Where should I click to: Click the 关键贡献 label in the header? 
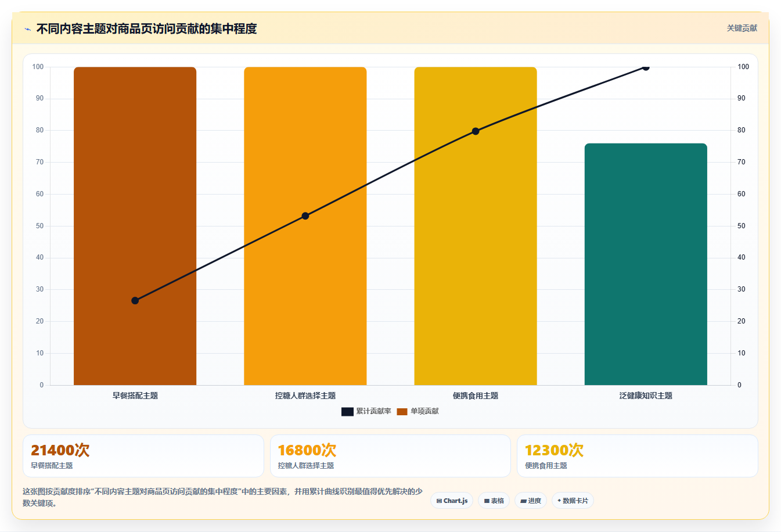point(742,28)
